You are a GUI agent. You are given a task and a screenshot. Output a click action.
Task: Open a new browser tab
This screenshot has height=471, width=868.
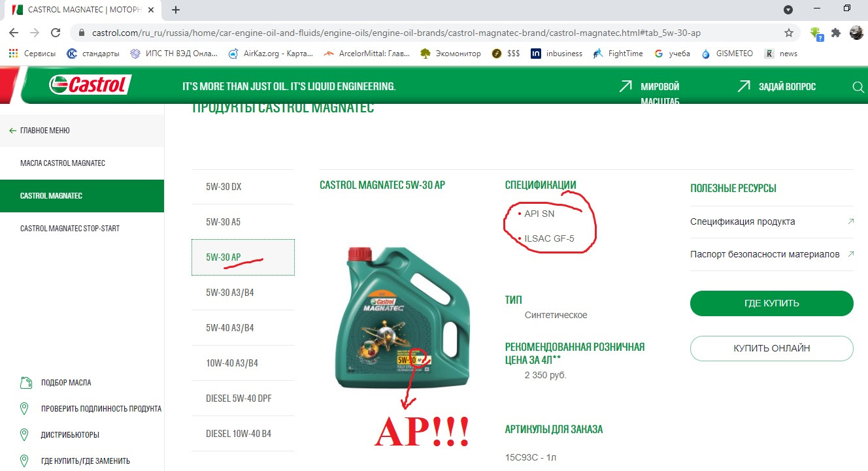(x=176, y=10)
